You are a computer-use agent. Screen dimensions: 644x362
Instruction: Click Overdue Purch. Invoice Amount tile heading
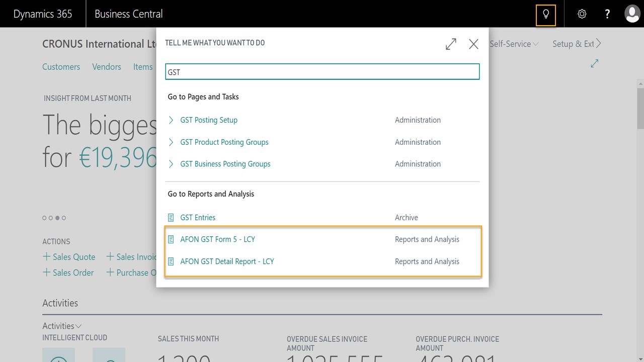click(457, 343)
